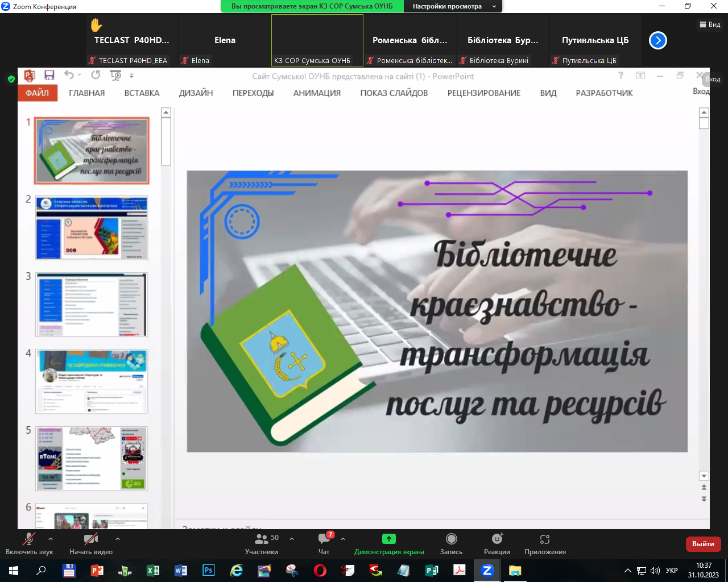Start recording with the Record icon
Viewport: 728px width, 582px height.
pos(451,539)
